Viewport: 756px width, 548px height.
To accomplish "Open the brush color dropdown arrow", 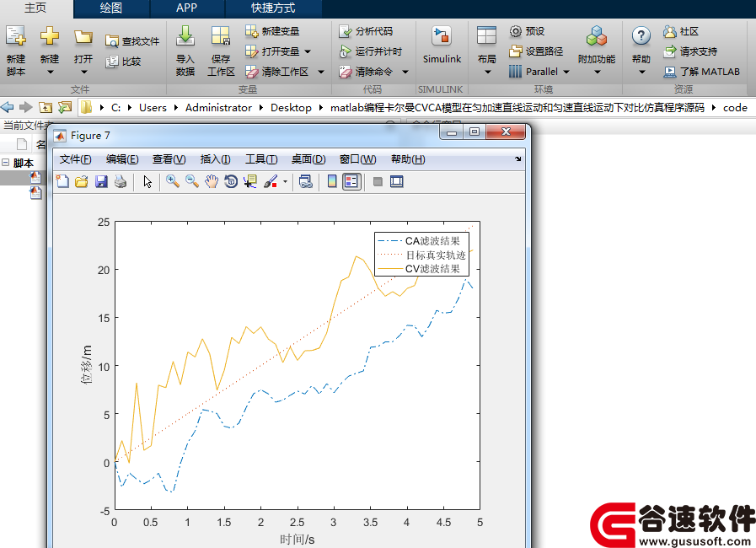I will (285, 182).
